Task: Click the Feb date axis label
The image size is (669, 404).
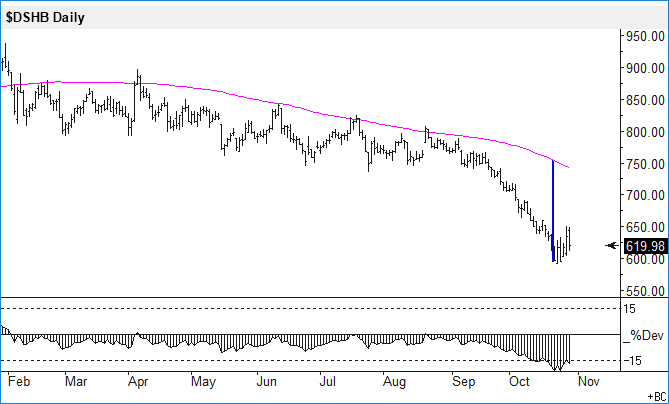Action: [19, 381]
